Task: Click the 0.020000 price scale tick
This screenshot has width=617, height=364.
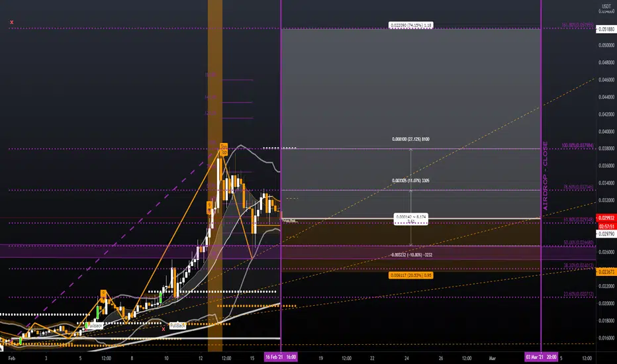Action: tap(606, 303)
